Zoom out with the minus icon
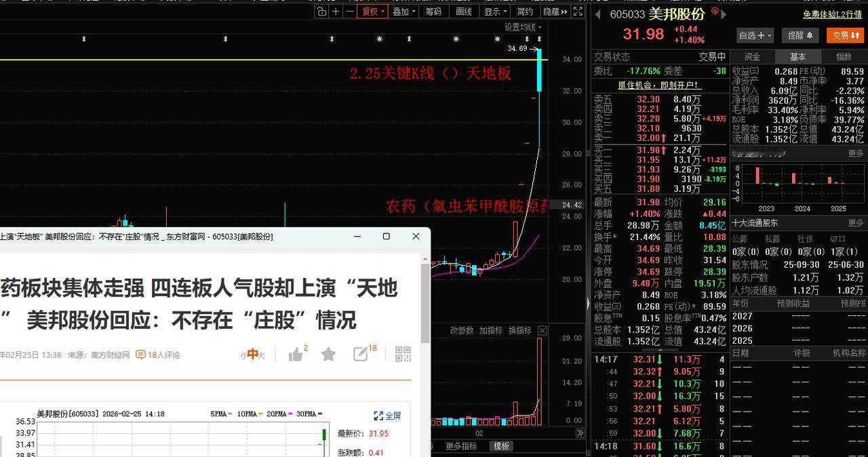 click(x=349, y=12)
